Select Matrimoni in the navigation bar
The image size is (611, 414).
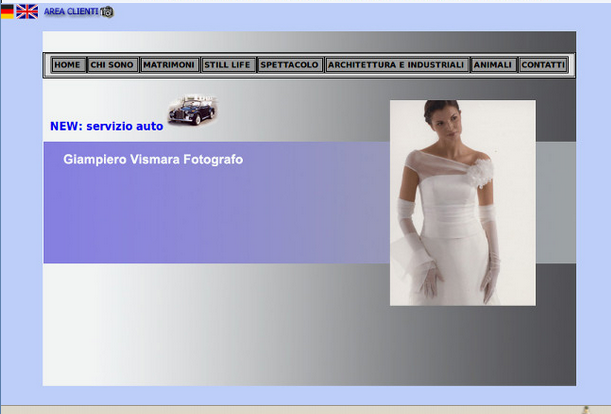click(x=169, y=65)
